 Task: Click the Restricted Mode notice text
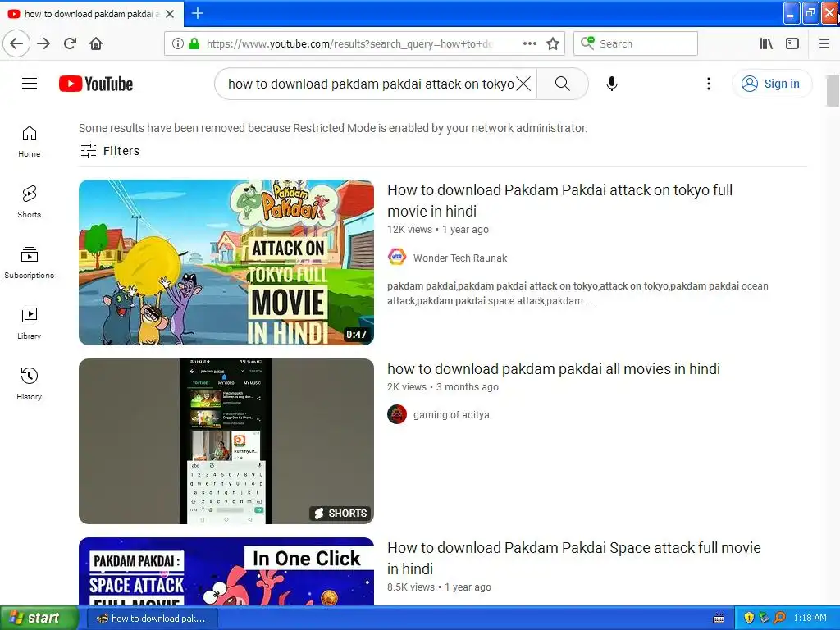[x=333, y=128]
